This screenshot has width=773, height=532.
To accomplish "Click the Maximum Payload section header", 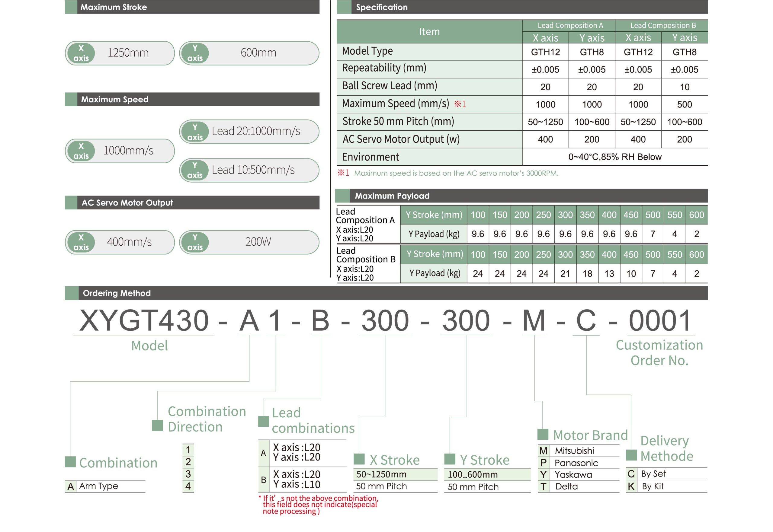I will [x=392, y=196].
